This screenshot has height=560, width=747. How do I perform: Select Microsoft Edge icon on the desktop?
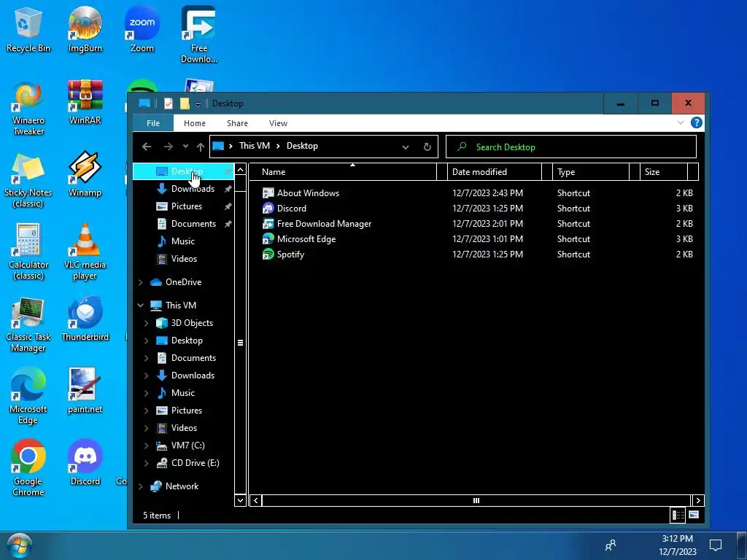click(x=28, y=396)
